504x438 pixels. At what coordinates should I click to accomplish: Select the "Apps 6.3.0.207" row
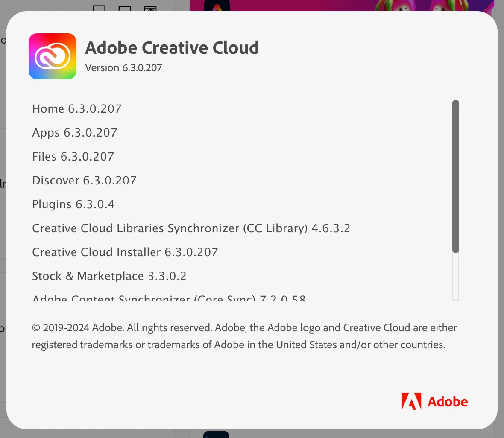coord(75,133)
